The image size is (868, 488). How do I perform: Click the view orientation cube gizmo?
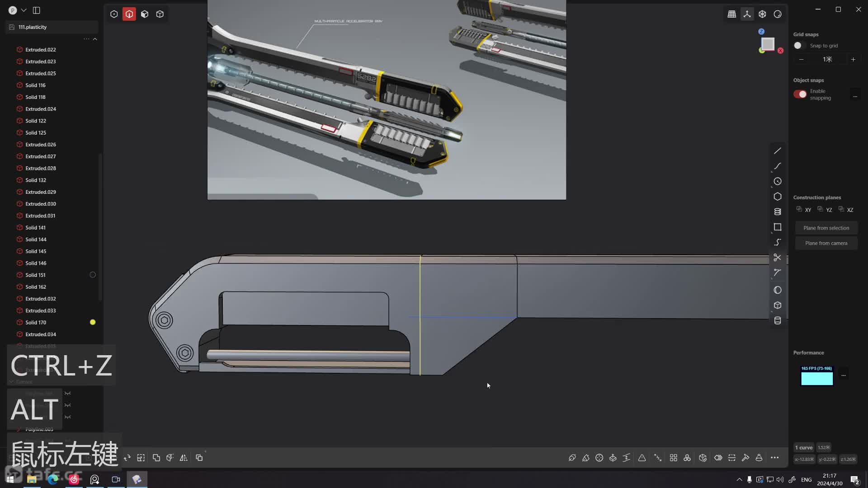pos(768,44)
